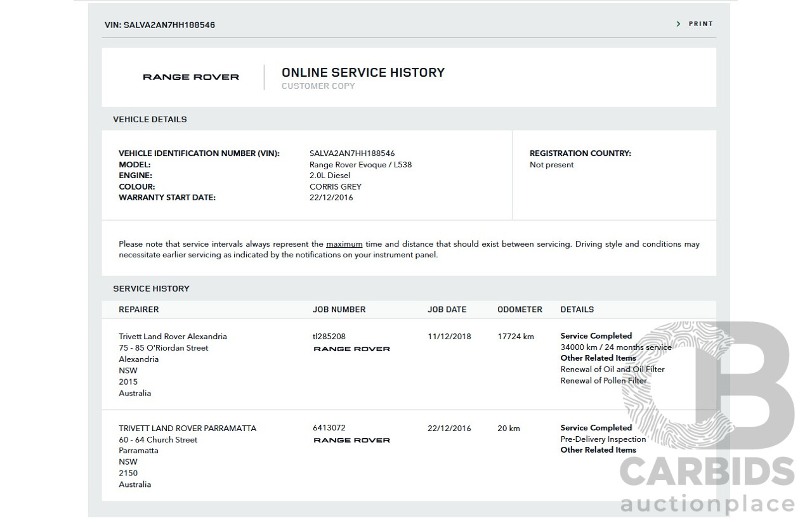Select the address "60 - 64 Church Street"

(x=158, y=440)
